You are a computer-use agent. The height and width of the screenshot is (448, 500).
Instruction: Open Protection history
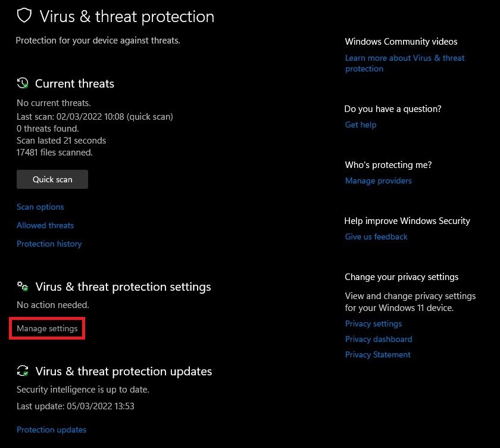[x=49, y=244]
